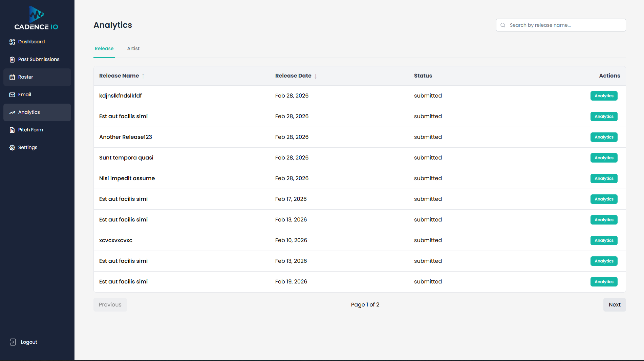Open Dashboard from the sidebar

tap(37, 42)
